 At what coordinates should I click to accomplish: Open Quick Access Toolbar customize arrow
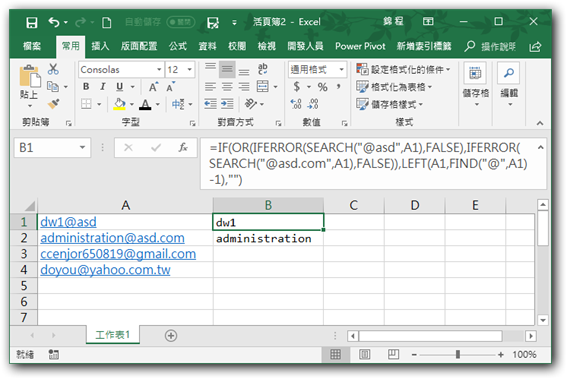tap(234, 22)
